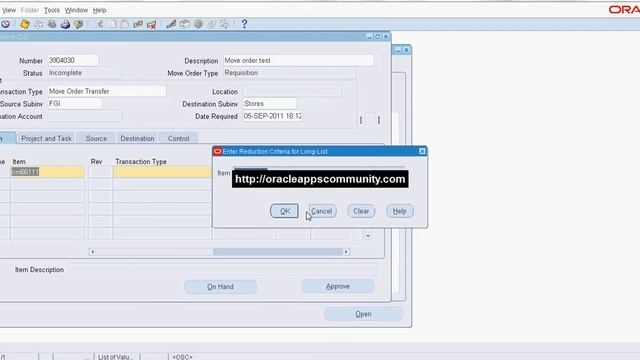
Task: Open the Tools menu
Action: click(52, 10)
